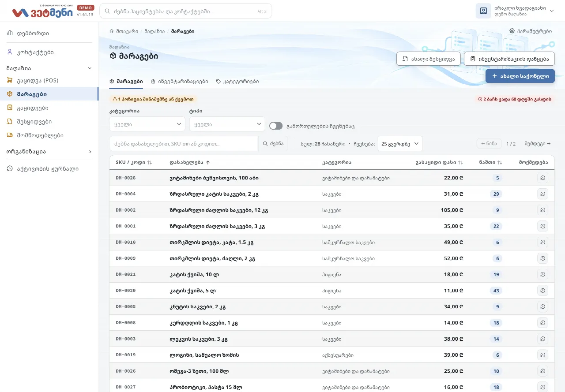Image resolution: width=565 pixels, height=392 pixels.
Task: Open კატეგორია dropdown filter
Action: pyautogui.click(x=147, y=124)
